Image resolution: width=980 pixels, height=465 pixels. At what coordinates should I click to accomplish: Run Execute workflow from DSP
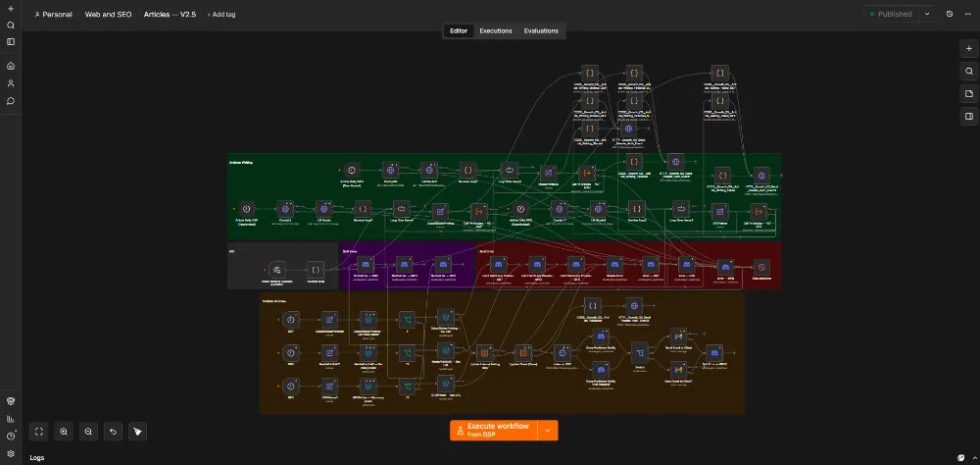click(494, 431)
